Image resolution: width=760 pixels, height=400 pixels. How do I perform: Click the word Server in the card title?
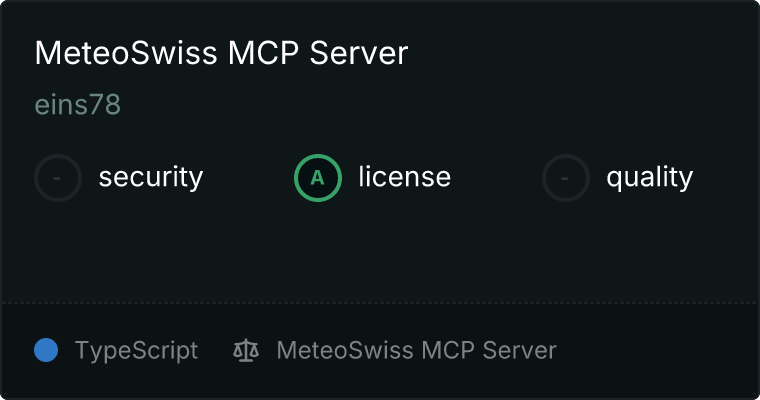tap(359, 53)
